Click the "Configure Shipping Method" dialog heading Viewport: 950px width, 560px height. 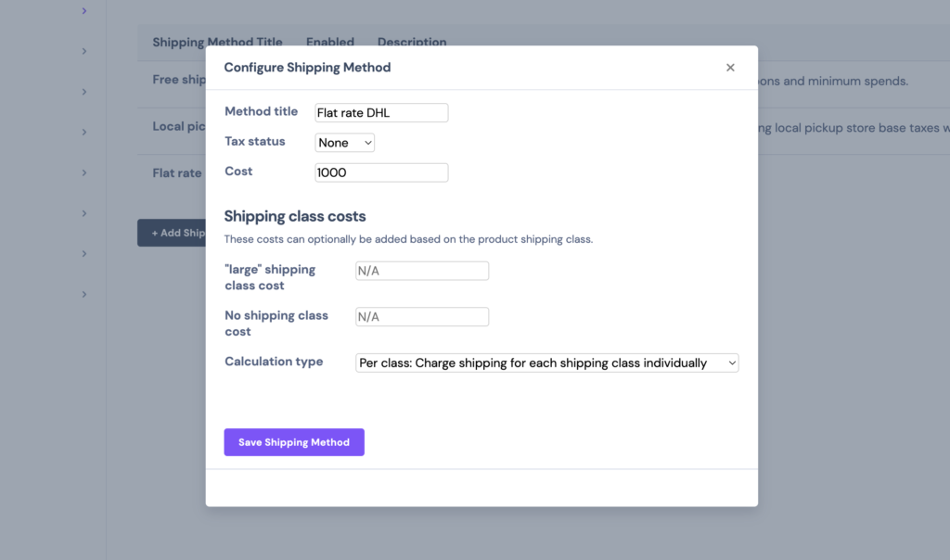point(307,67)
